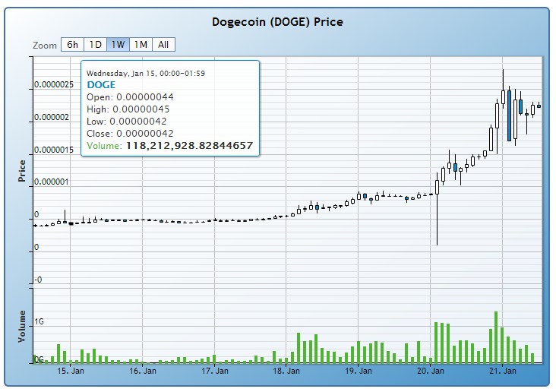556x392 pixels.
Task: Click the long-wick candlestick after 20. Jan
Action: 438,210
